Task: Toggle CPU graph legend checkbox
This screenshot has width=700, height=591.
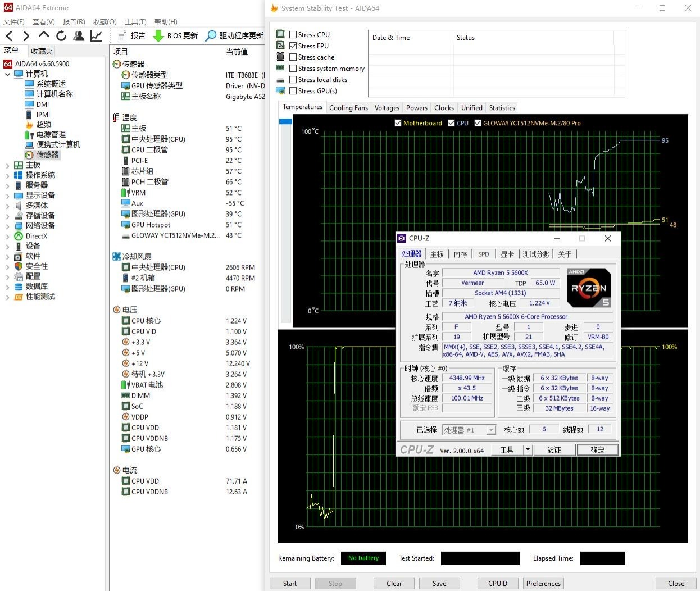Action: tap(451, 123)
